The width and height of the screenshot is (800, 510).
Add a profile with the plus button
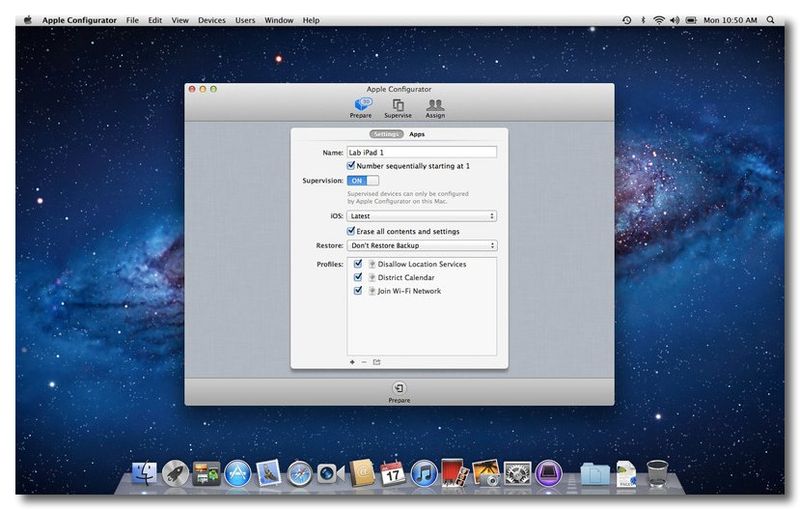click(x=352, y=362)
